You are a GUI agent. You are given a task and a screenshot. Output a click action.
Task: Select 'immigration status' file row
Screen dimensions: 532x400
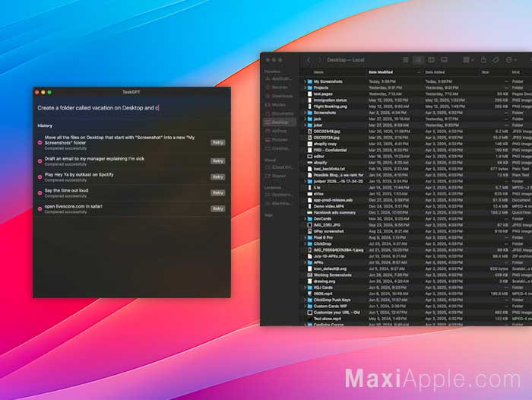click(416, 100)
